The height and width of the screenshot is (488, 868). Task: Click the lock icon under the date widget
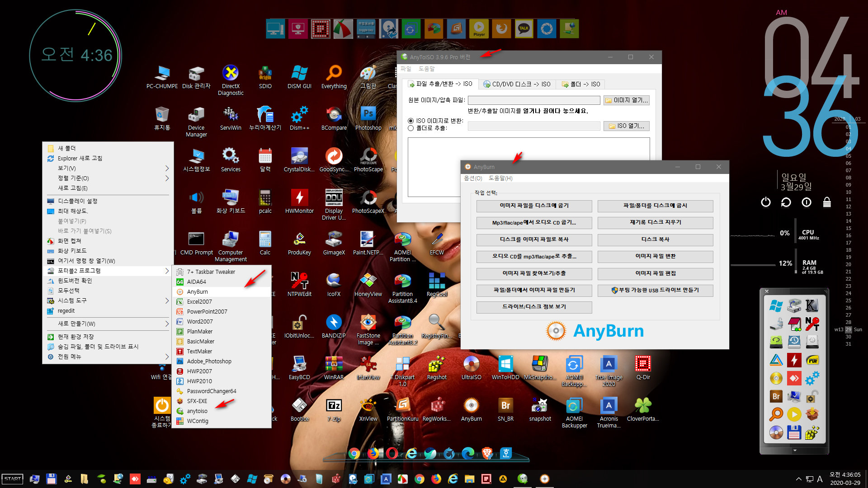pyautogui.click(x=827, y=202)
